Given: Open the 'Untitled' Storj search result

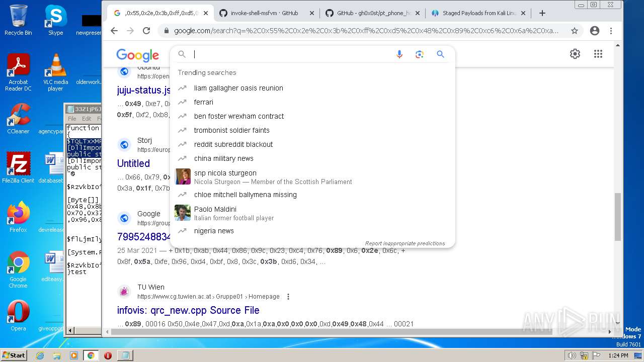Looking at the screenshot, I should 133,163.
